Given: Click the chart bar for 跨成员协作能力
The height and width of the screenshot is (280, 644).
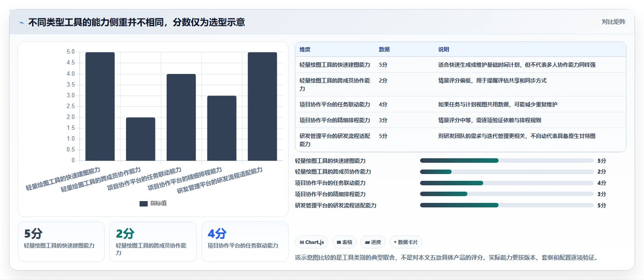Looking at the screenshot, I should [x=140, y=139].
